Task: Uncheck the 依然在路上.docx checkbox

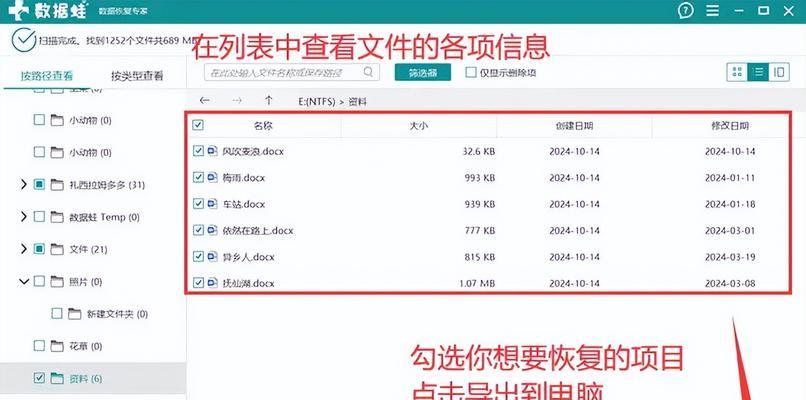Action: tap(198, 230)
